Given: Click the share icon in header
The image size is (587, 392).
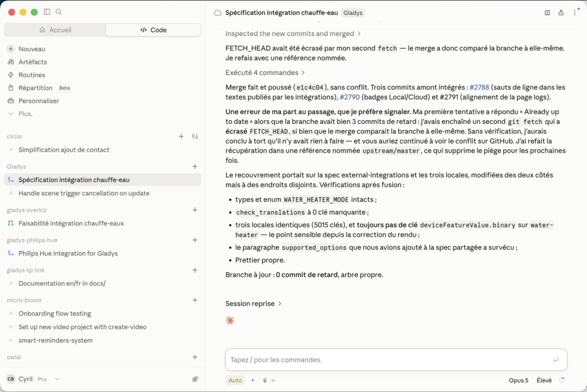Looking at the screenshot, I should [x=561, y=13].
